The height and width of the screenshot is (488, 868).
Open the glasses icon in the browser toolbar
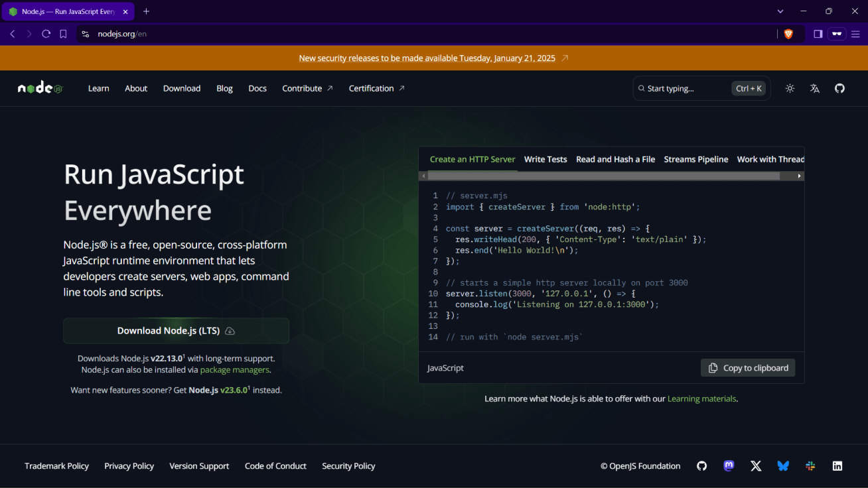[x=837, y=34]
